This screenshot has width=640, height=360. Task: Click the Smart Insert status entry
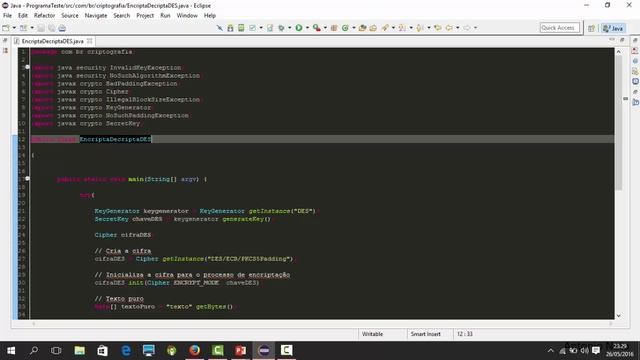[x=425, y=334]
